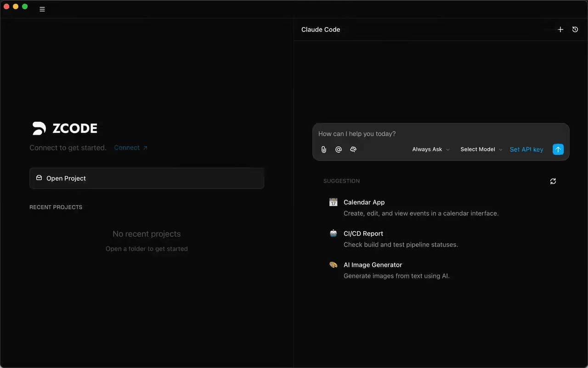Expand the Always Ask chevron
The image size is (588, 368).
(x=447, y=149)
